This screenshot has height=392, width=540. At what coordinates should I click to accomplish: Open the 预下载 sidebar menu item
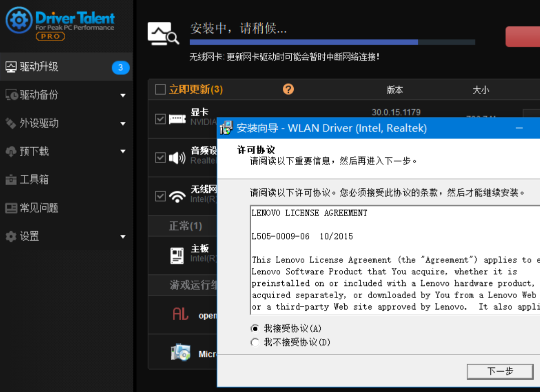pos(67,151)
